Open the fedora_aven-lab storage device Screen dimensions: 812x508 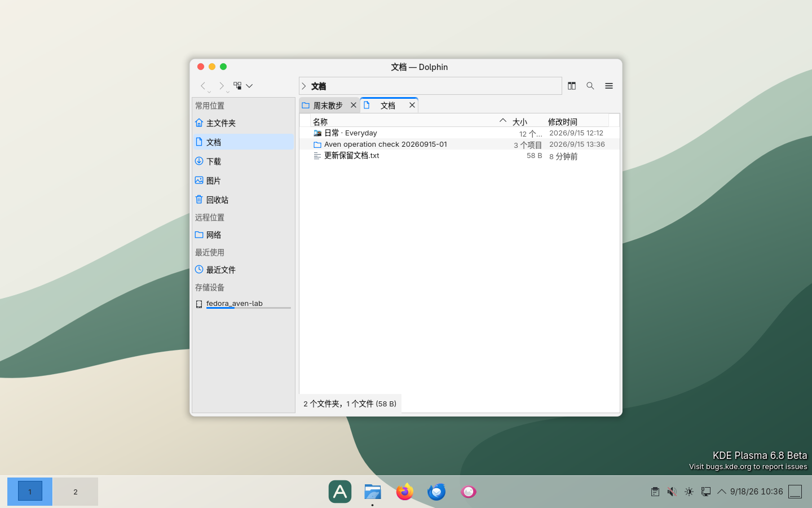[x=243, y=304]
